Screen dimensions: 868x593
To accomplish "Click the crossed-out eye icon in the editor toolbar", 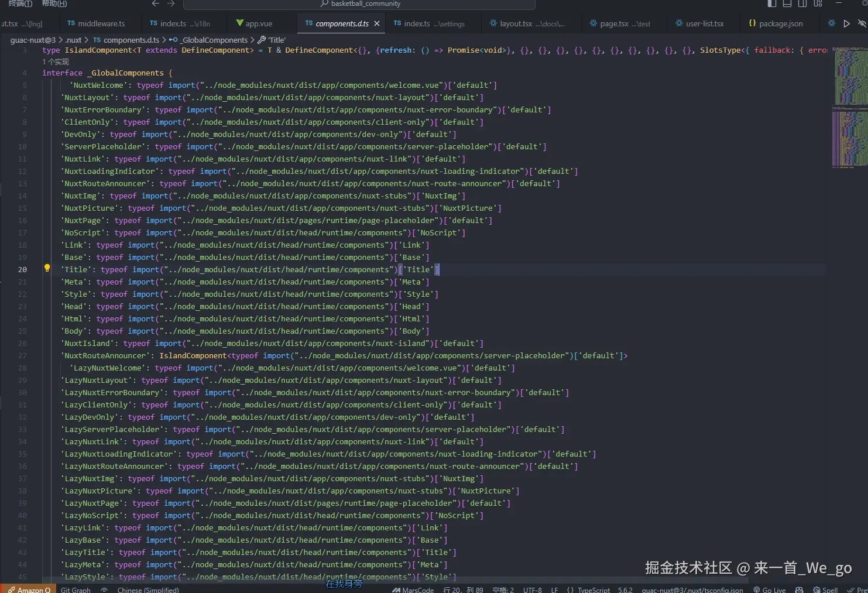I will pyautogui.click(x=862, y=23).
